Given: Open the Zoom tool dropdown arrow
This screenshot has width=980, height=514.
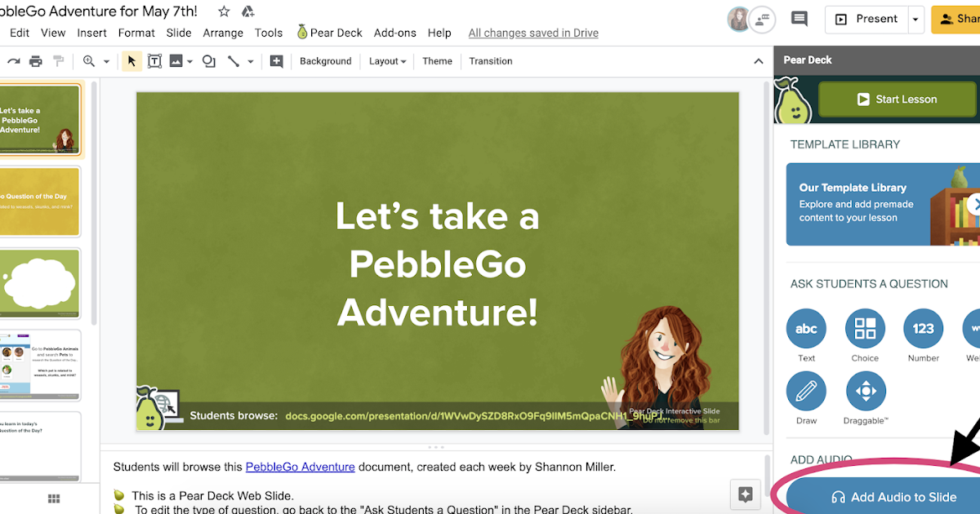Looking at the screenshot, I should [x=105, y=60].
